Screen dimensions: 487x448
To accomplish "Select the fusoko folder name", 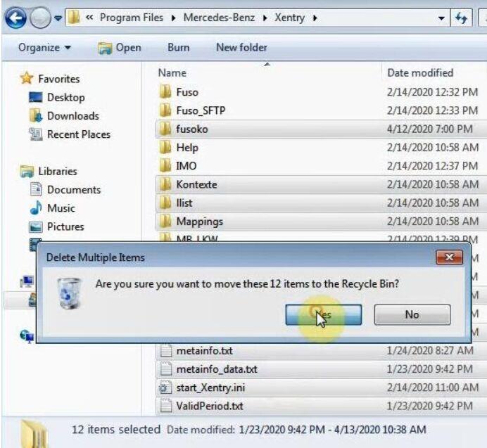I will (192, 129).
